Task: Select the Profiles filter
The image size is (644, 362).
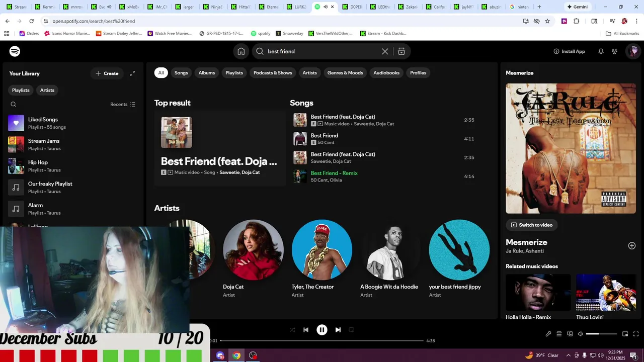Action: pyautogui.click(x=418, y=73)
